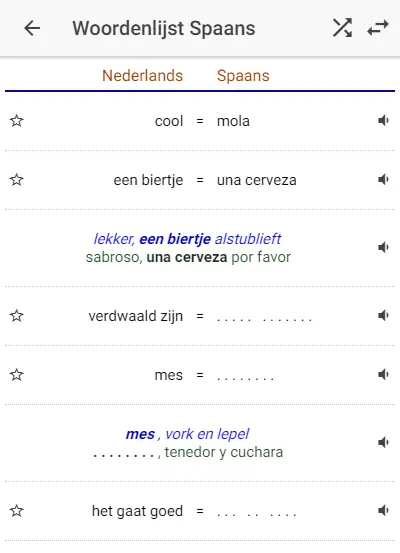Play audio for 'mola'
This screenshot has height=553, width=400.
[383, 121]
